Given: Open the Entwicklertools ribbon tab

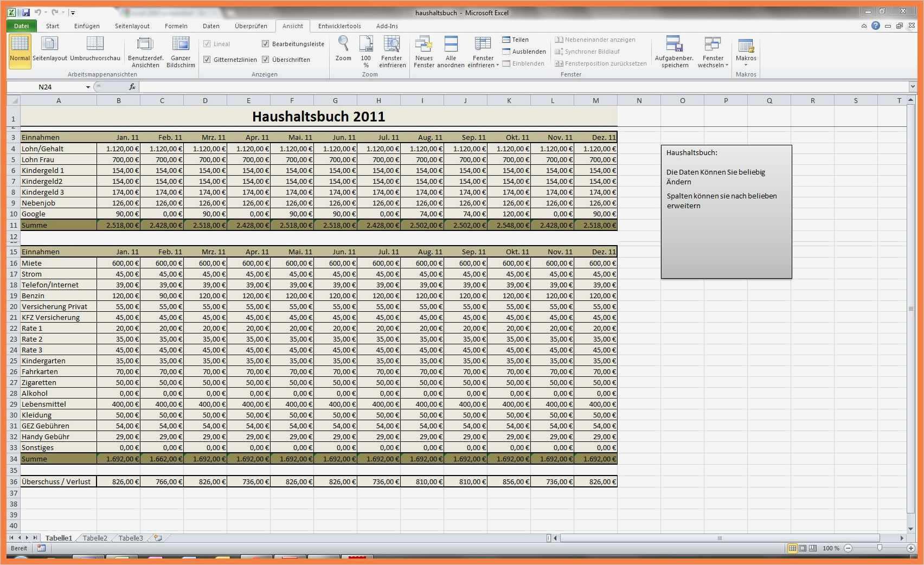Looking at the screenshot, I should tap(339, 25).
